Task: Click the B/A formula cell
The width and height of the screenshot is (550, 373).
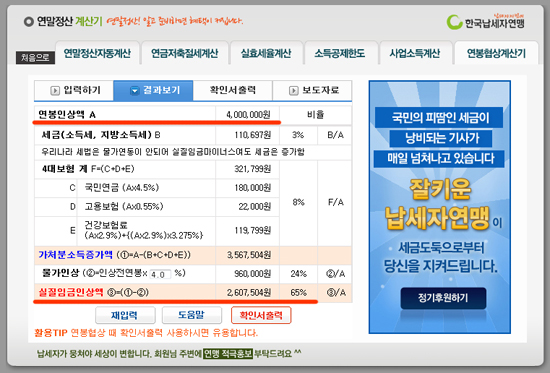Action: coord(336,135)
